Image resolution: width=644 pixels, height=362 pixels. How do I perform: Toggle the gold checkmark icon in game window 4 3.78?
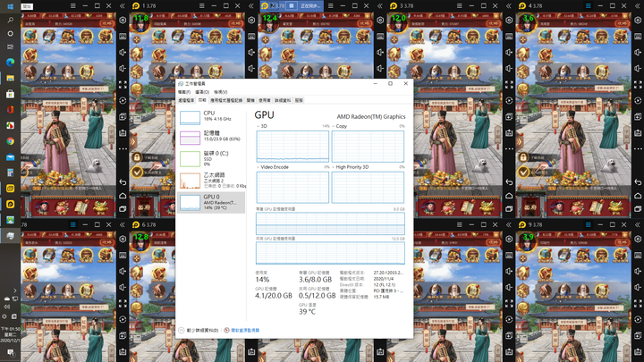coord(523,172)
